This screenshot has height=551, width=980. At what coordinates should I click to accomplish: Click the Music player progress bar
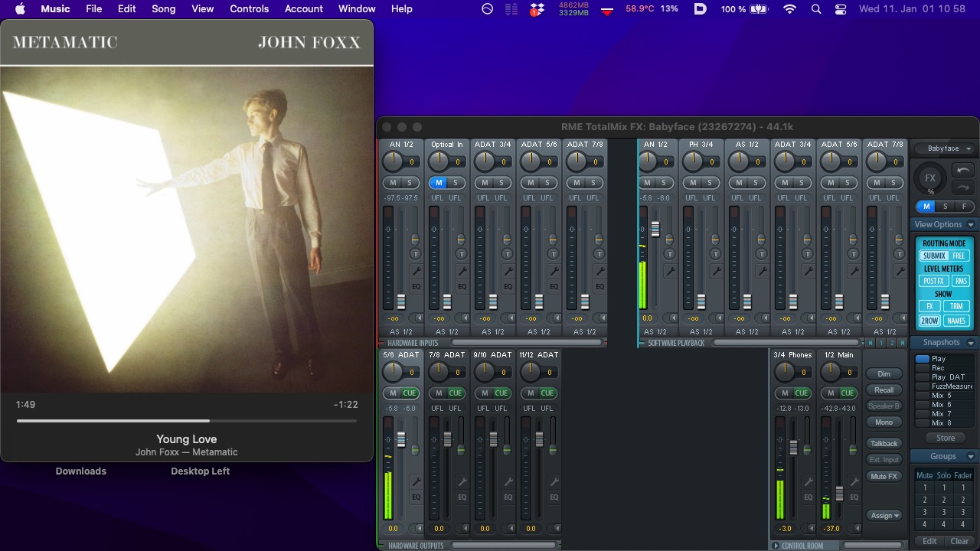tap(187, 421)
